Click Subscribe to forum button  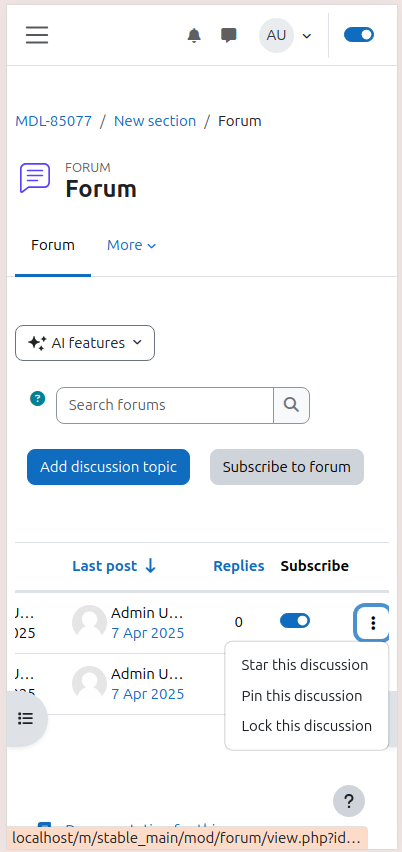point(287,467)
